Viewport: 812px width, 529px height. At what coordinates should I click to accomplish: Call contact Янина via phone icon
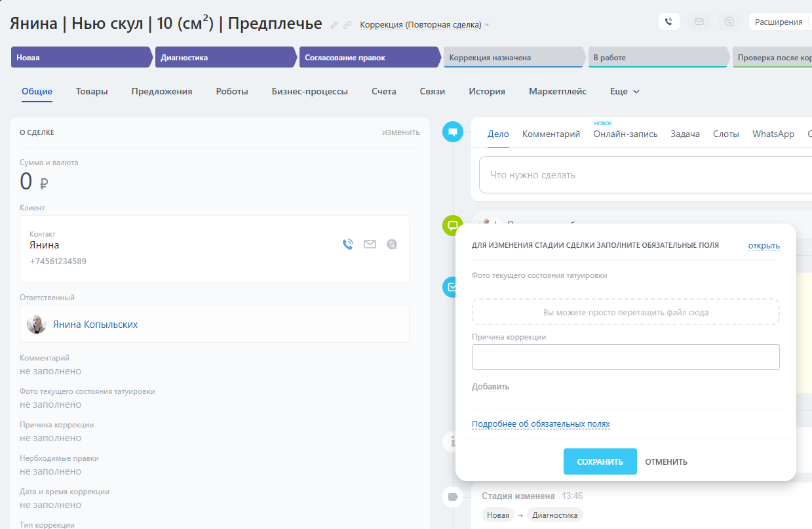pyautogui.click(x=348, y=245)
